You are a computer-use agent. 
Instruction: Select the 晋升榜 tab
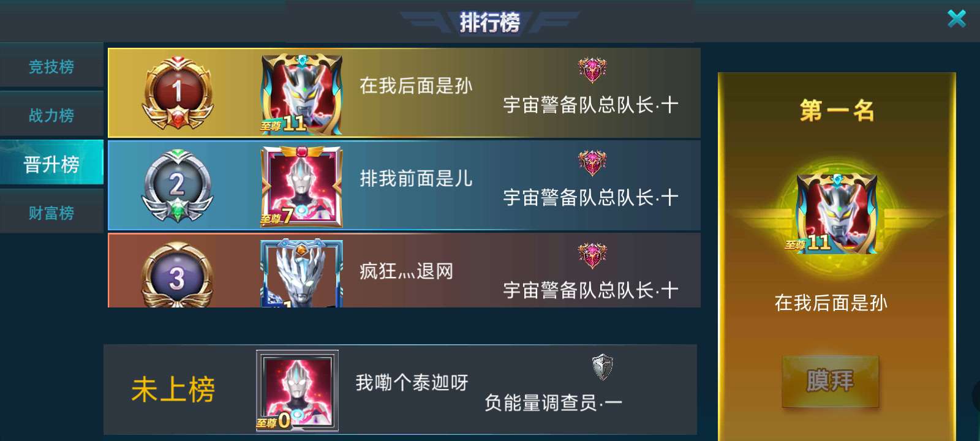pyautogui.click(x=51, y=163)
